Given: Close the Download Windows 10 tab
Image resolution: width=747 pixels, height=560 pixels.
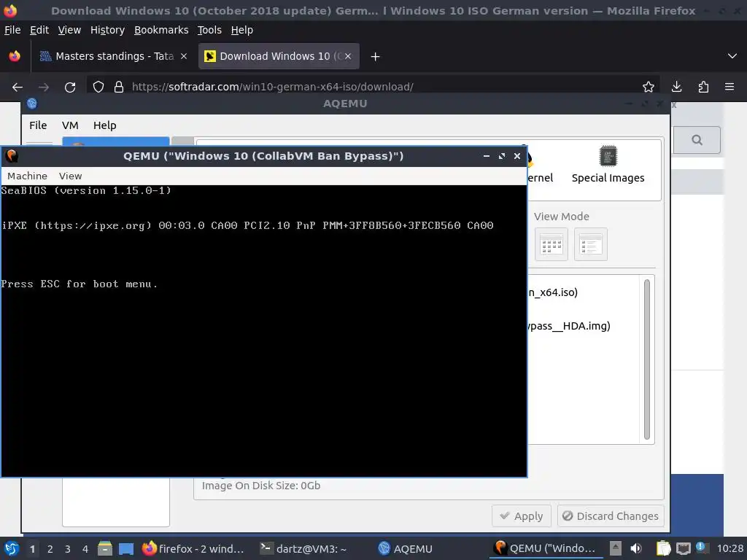Looking at the screenshot, I should 348,56.
